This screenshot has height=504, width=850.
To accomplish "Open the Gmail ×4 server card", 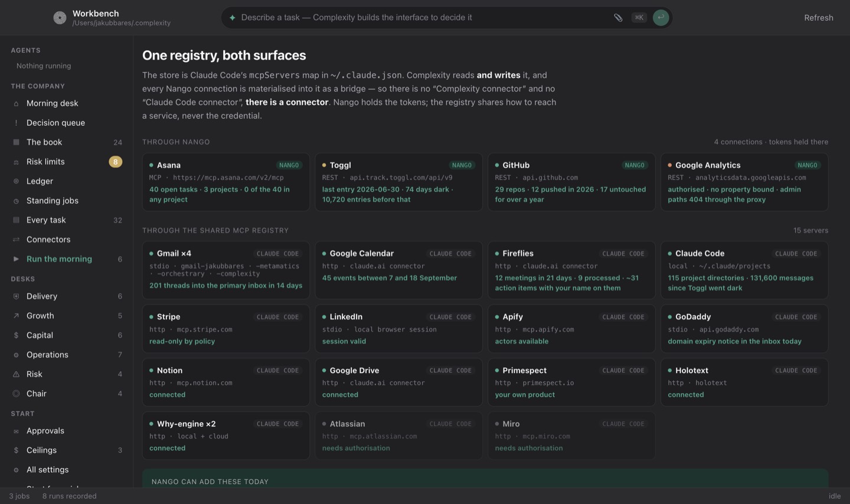I will (226, 270).
